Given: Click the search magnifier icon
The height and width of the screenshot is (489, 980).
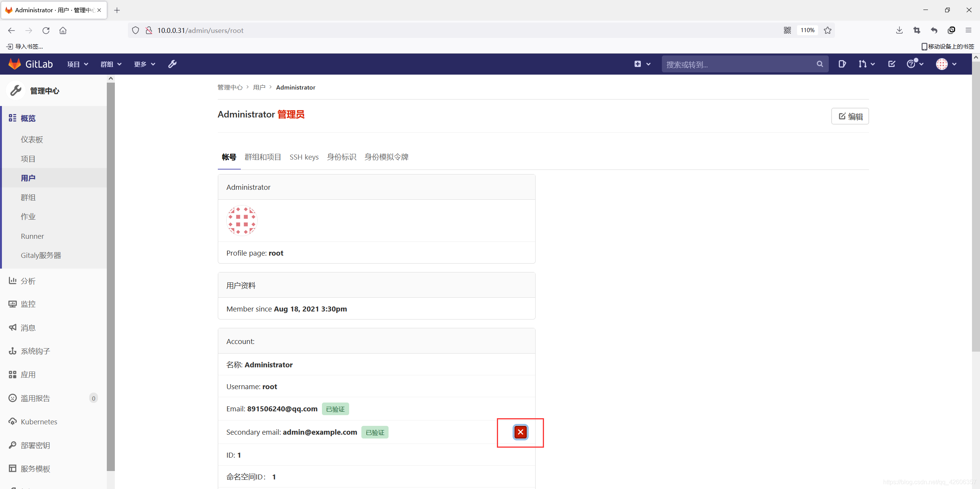Looking at the screenshot, I should [820, 64].
